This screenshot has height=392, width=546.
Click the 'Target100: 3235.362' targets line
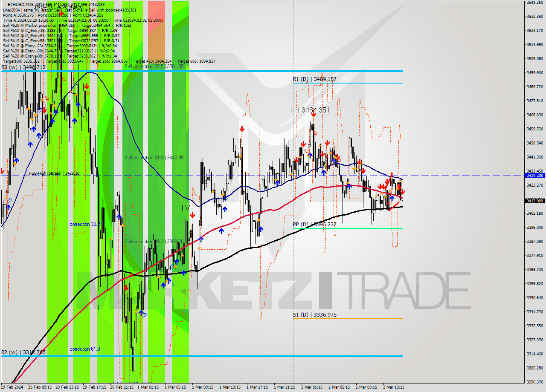(x=109, y=61)
